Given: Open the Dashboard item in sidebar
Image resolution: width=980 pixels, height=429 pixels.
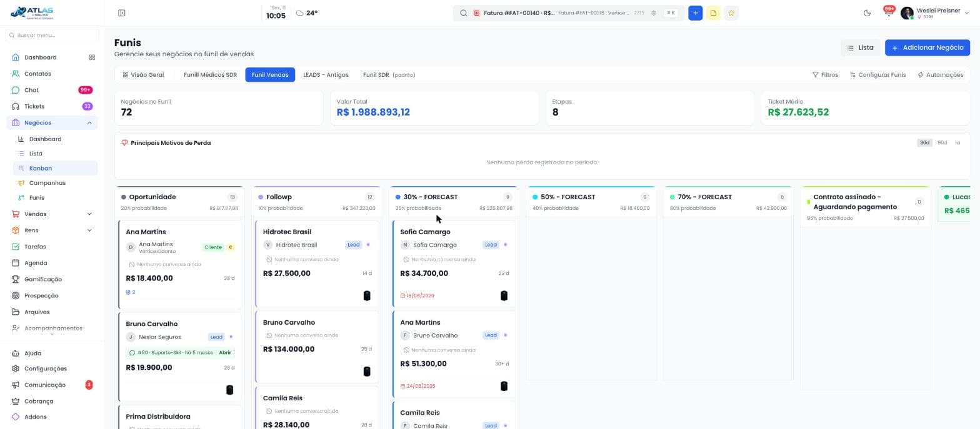Looking at the screenshot, I should 40,57.
